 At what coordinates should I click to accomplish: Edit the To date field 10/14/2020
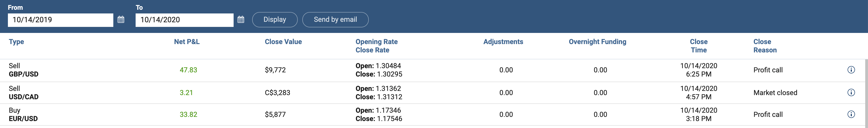(184, 20)
